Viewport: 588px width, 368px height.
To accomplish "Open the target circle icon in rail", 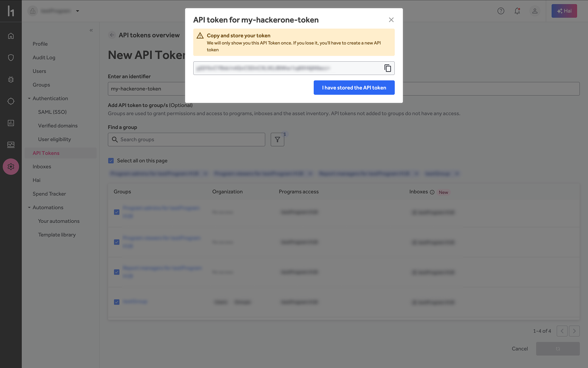I will (11, 101).
